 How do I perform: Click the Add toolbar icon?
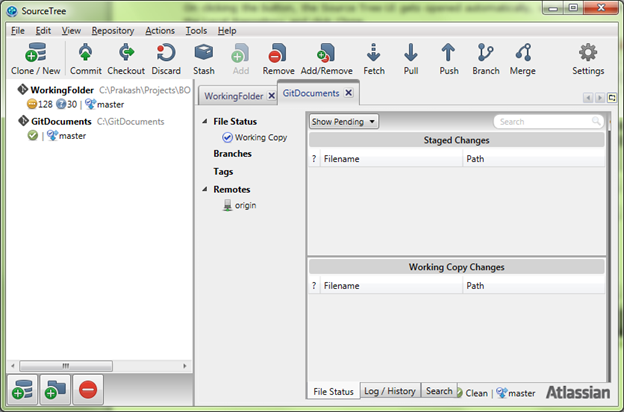[x=240, y=53]
